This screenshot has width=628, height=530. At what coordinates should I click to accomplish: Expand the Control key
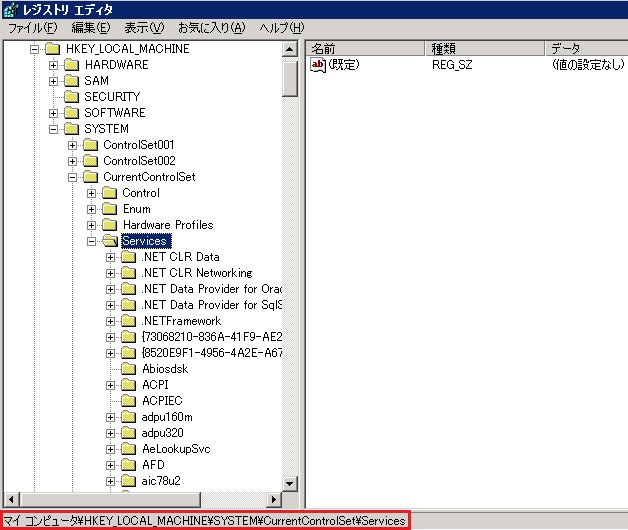[91, 193]
